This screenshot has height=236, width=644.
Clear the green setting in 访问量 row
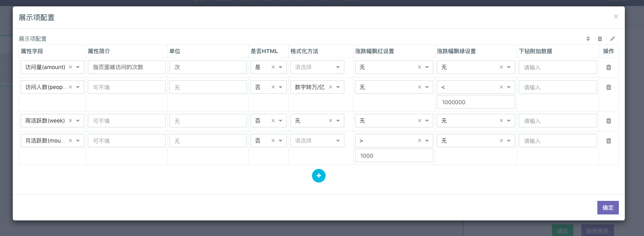[501, 67]
